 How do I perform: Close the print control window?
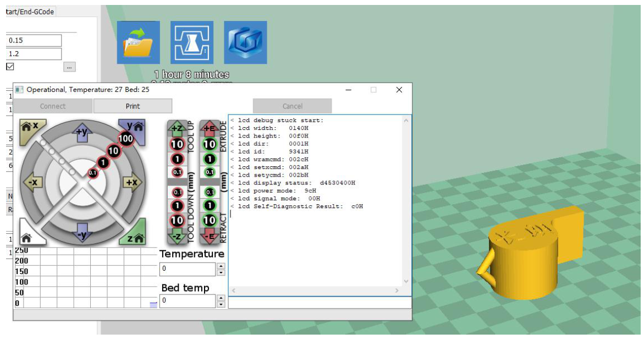(x=399, y=90)
